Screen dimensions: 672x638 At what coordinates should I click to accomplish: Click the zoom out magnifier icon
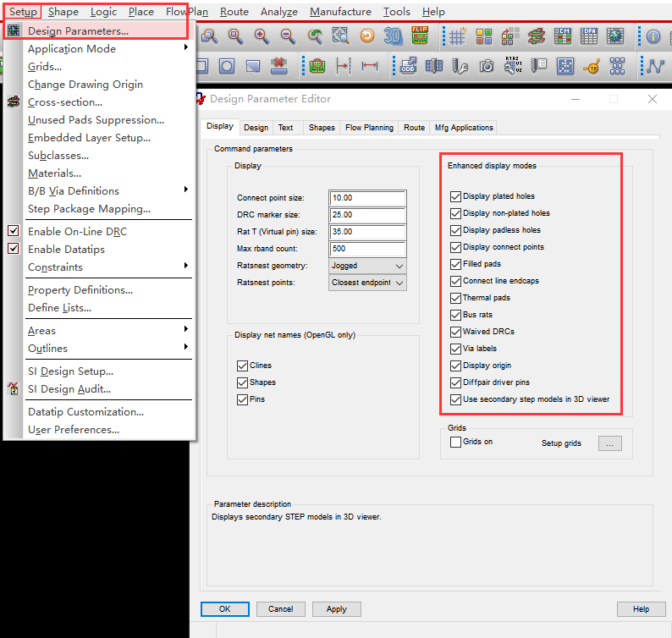(288, 36)
